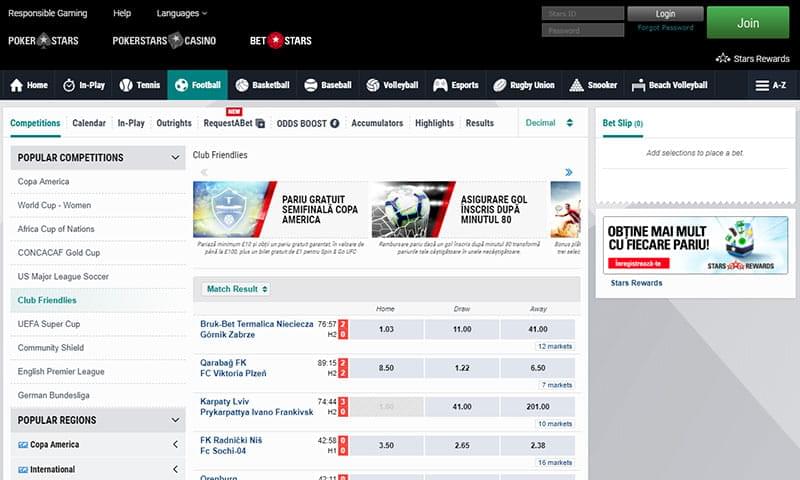Click the Stars Rewards stars icon

click(x=723, y=58)
